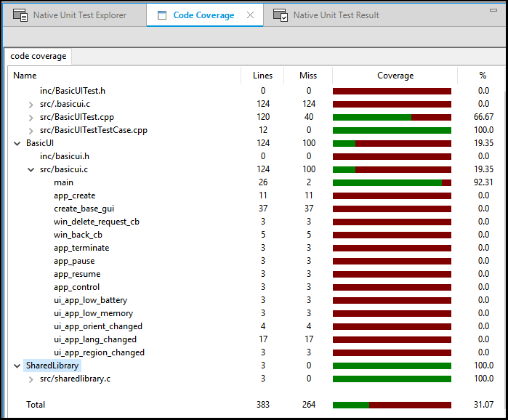Expand the src/BasicUITest.cpp node
The image size is (508, 420).
point(31,117)
